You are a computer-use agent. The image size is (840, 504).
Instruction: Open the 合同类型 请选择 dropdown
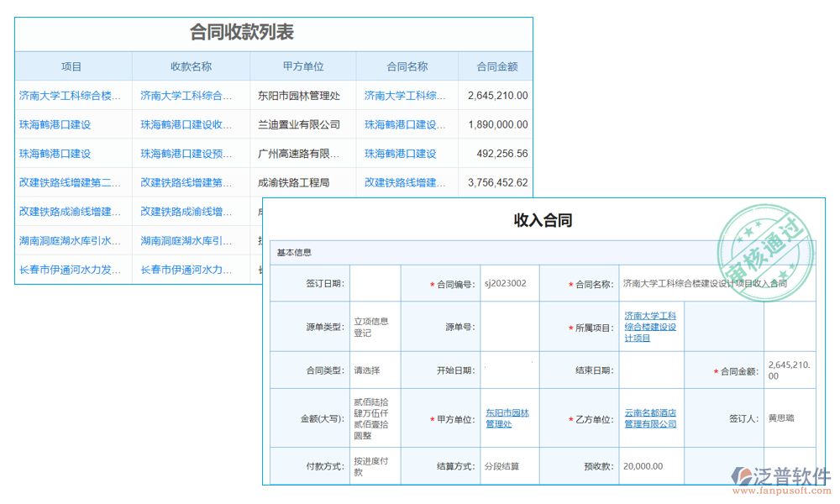pos(372,370)
